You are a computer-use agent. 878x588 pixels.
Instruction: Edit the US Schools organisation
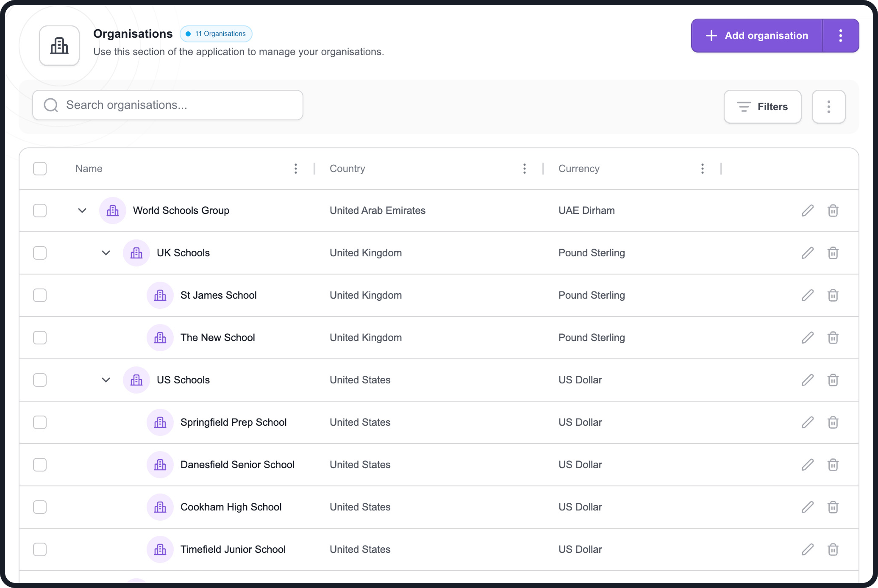pyautogui.click(x=808, y=380)
